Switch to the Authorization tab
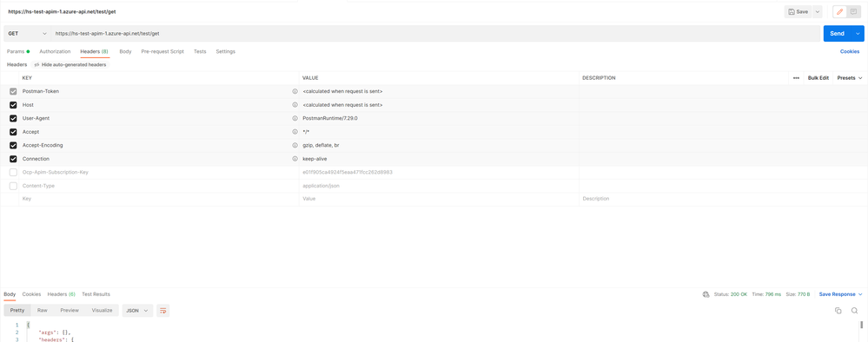 55,51
